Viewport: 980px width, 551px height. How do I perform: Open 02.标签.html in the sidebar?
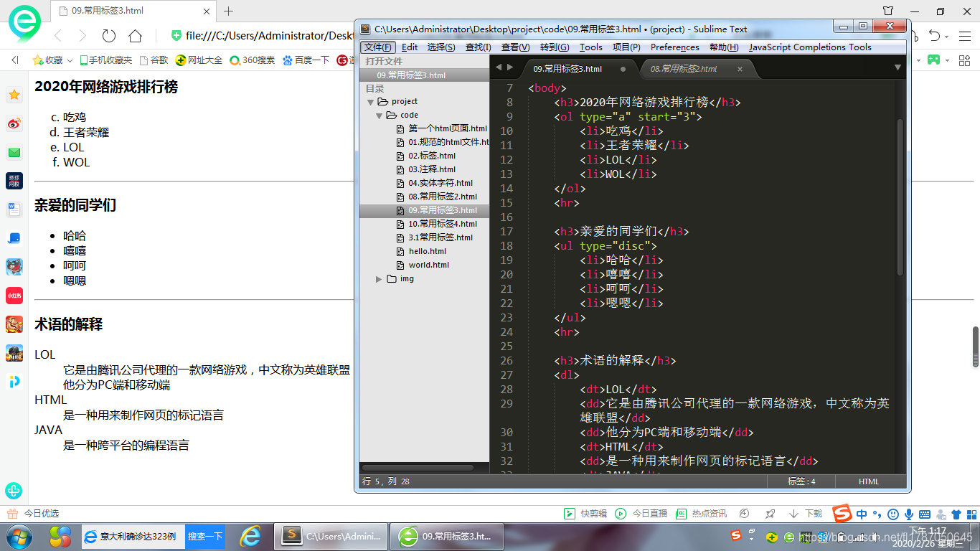point(432,156)
